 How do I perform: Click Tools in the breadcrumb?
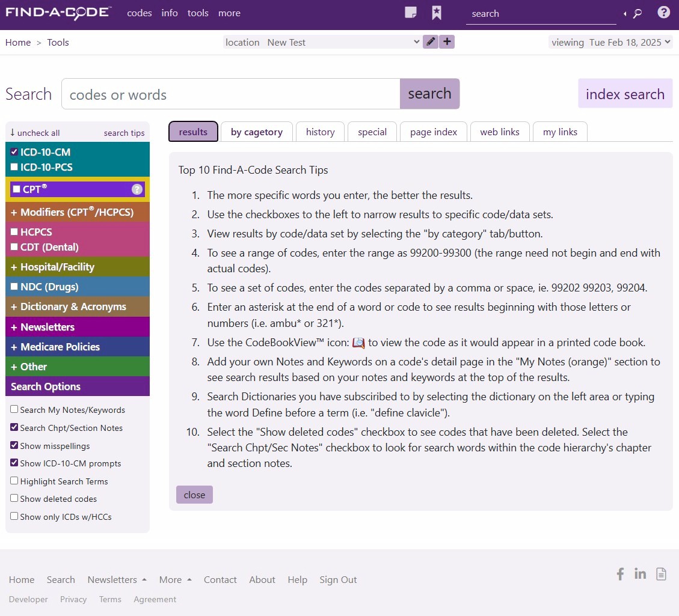tap(58, 43)
